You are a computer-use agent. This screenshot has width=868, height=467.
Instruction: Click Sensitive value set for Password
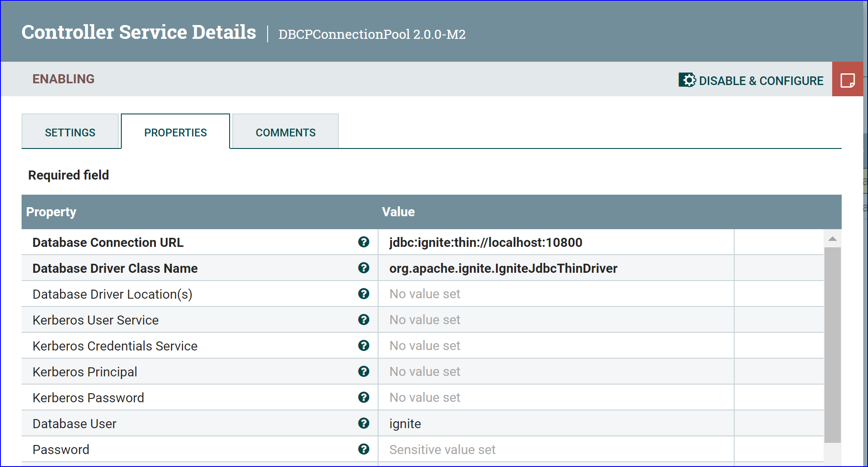pyautogui.click(x=442, y=449)
